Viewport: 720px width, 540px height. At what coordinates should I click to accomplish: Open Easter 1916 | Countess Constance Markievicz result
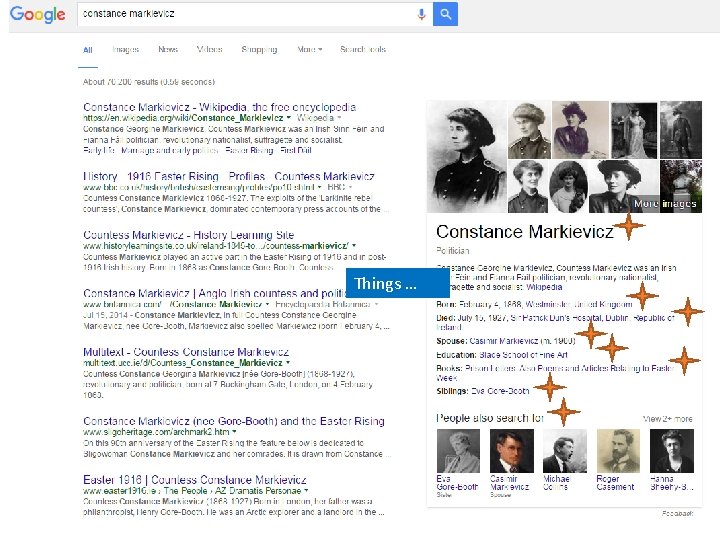point(195,480)
